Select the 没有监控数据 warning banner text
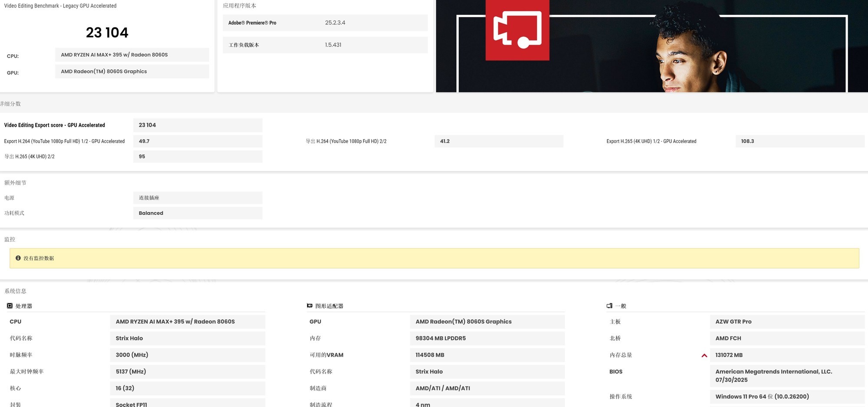Screen dimensions: 868x407 coord(39,259)
